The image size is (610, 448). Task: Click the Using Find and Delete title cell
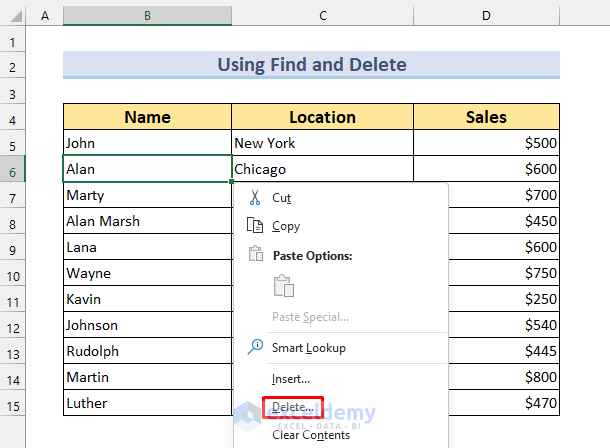(x=311, y=65)
